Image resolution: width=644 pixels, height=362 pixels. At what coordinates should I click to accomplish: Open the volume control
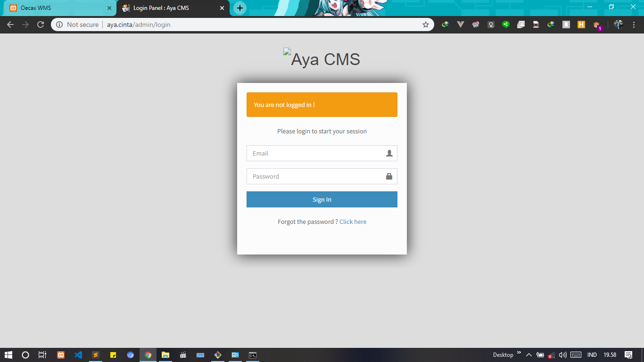[x=562, y=355]
